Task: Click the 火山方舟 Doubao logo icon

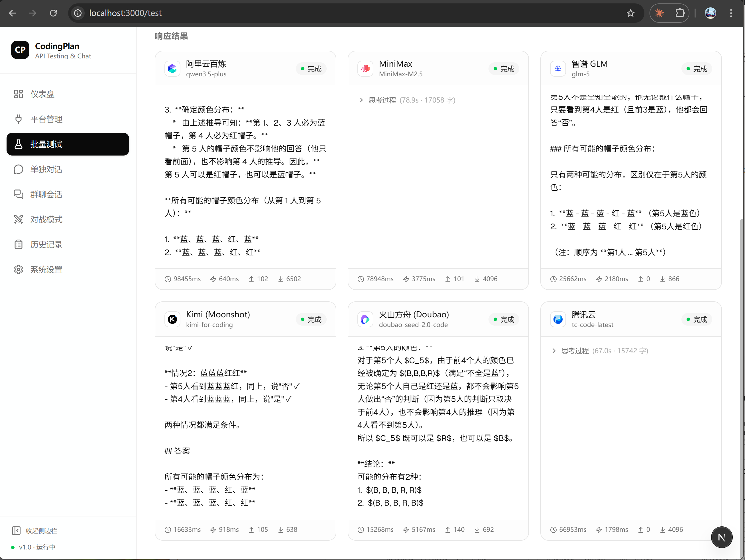Action: coord(365,319)
